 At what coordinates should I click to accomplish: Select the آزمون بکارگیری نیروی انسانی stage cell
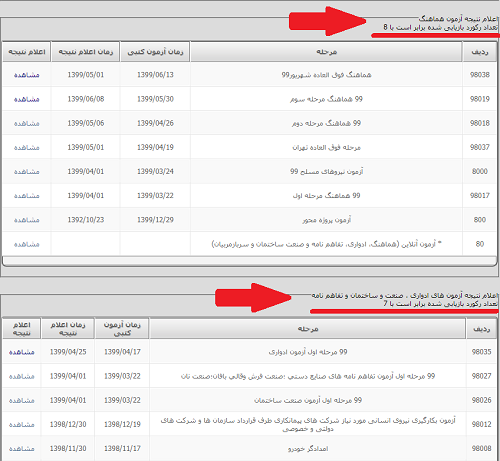[308, 424]
